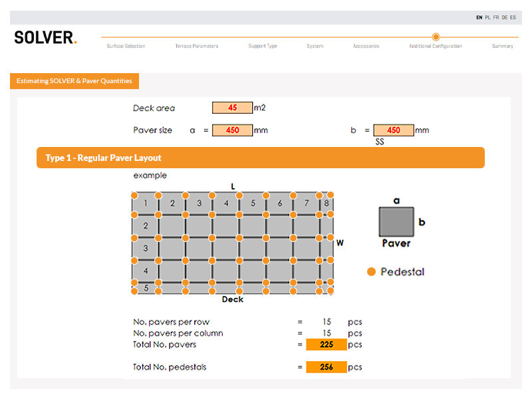Image resolution: width=532 pixels, height=399 pixels.
Task: Switch language to PL
Action: click(487, 17)
